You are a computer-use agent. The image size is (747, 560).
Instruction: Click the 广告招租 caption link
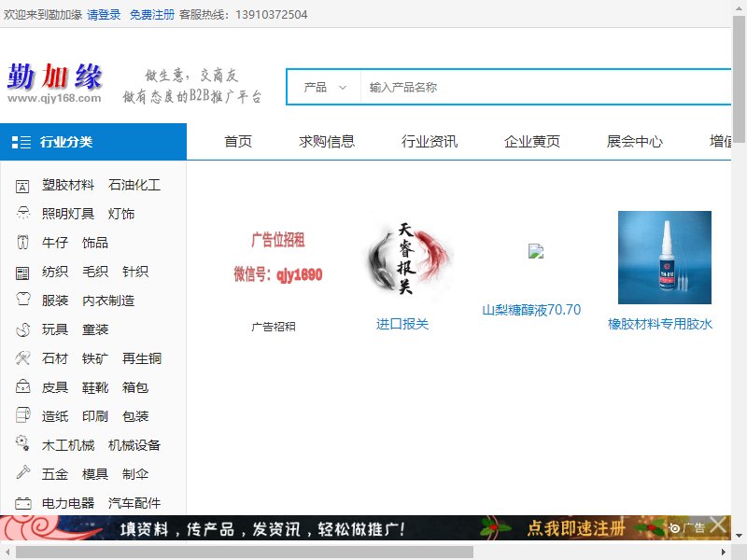(x=274, y=327)
